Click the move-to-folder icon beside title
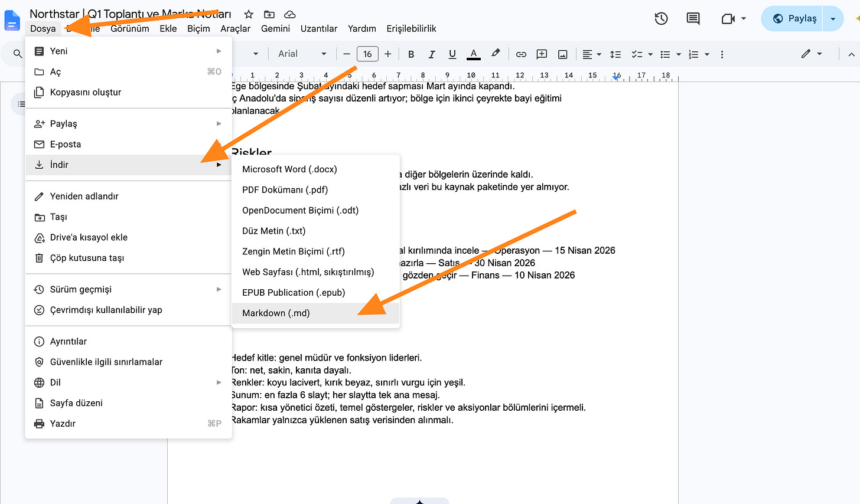Image resolution: width=860 pixels, height=504 pixels. (x=269, y=14)
